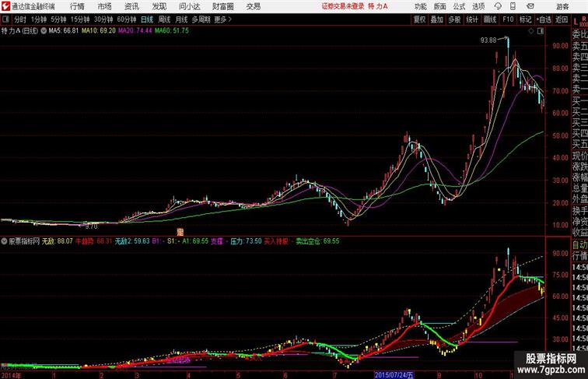Click the 9.70 low price label

coord(92,226)
